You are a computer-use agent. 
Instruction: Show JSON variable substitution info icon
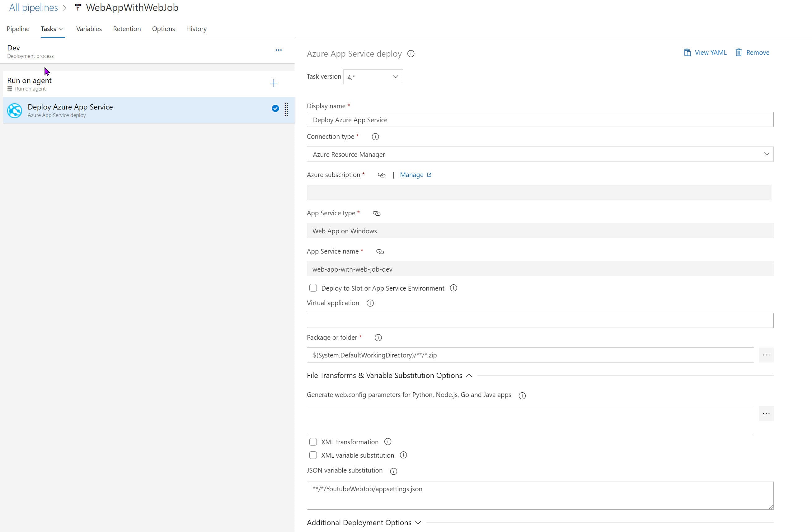click(393, 471)
